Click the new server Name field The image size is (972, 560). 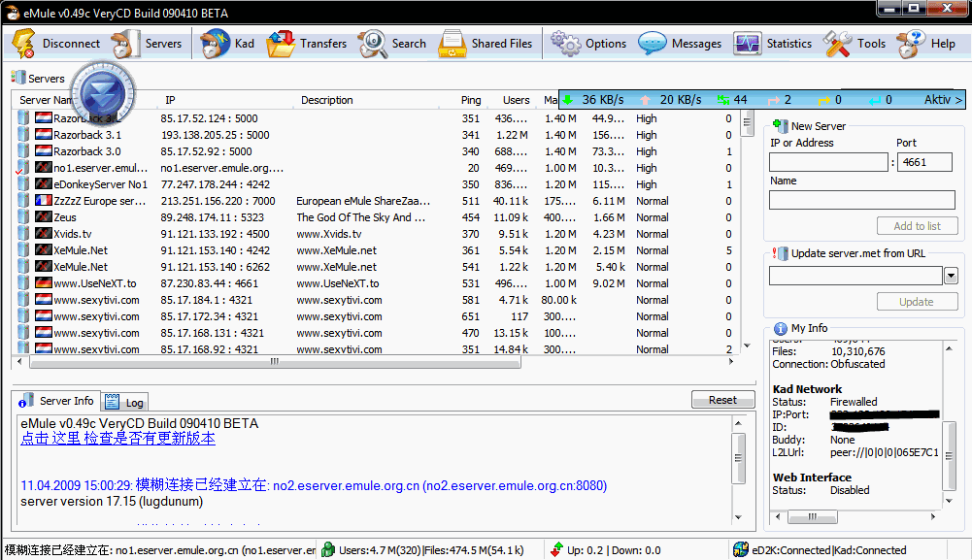point(861,200)
